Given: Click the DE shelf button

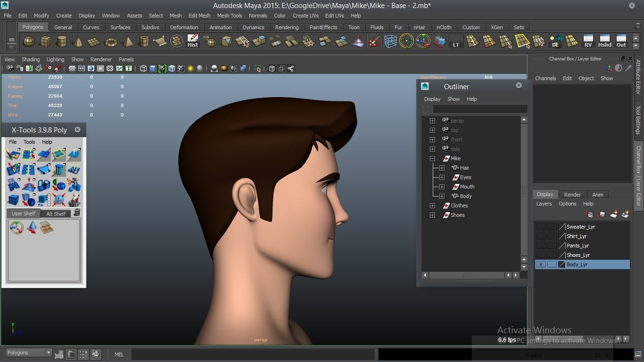Looking at the screenshot, I should (x=555, y=41).
